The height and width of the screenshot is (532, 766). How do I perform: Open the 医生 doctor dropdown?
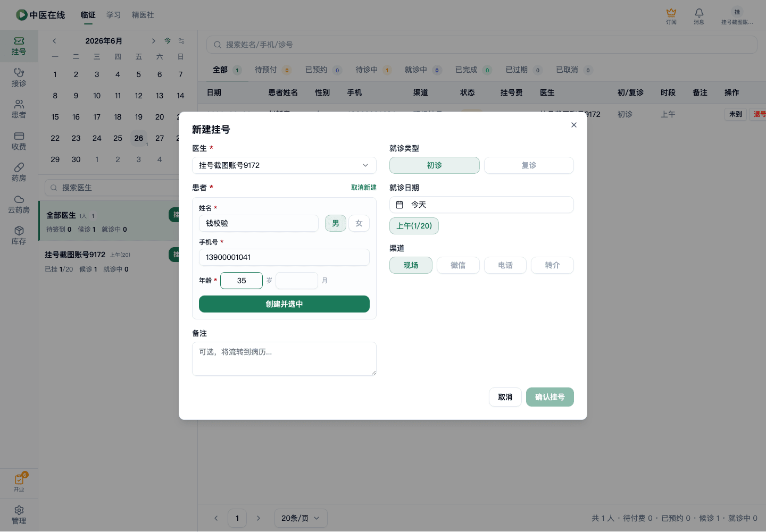[x=284, y=165]
